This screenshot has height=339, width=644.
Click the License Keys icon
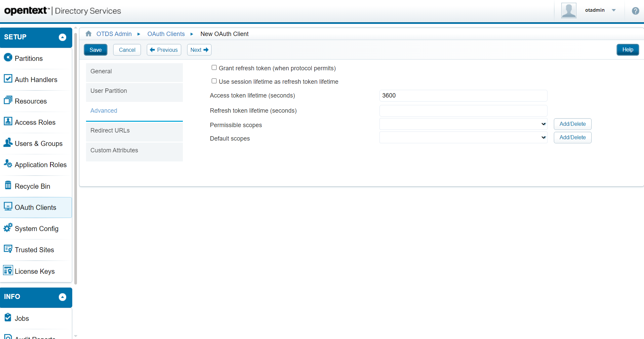[8, 270]
